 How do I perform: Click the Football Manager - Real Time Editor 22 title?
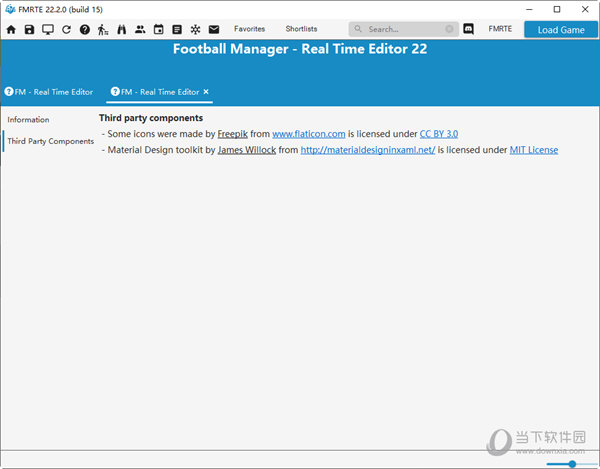click(x=300, y=49)
